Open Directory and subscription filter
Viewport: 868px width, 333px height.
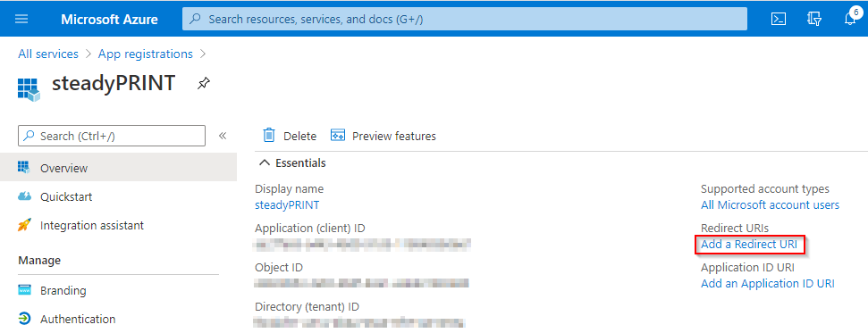(x=814, y=18)
